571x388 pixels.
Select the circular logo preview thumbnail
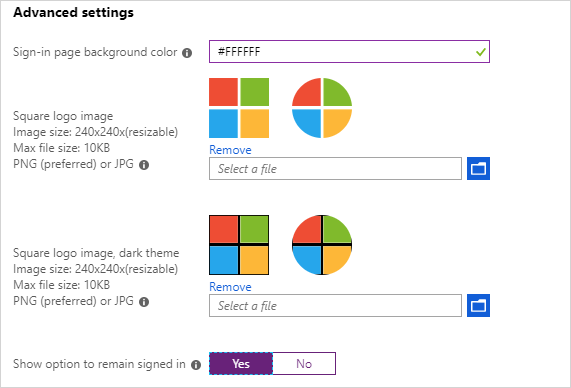322,108
